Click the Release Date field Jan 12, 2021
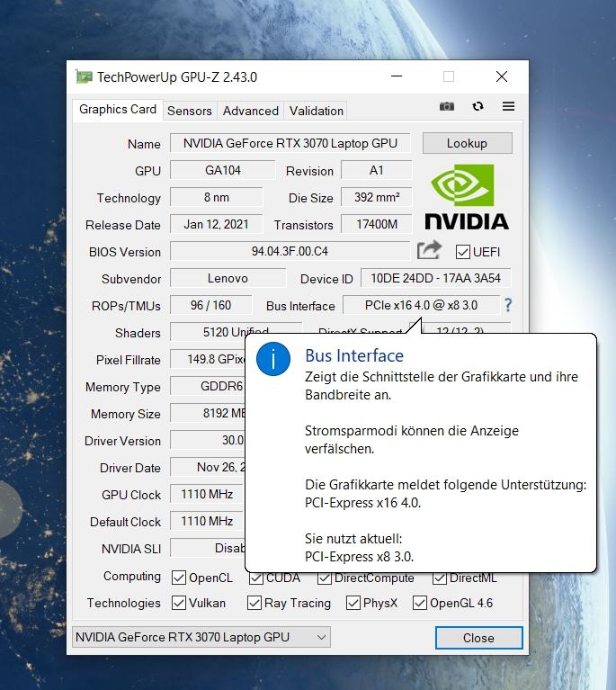Screen dimensions: 616x690 pos(217,224)
